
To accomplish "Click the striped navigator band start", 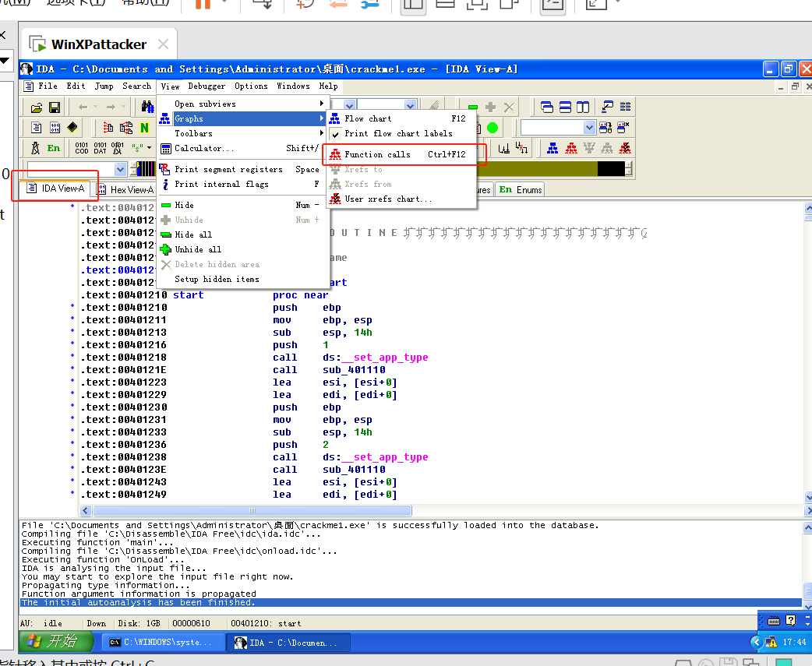I will tap(145, 169).
